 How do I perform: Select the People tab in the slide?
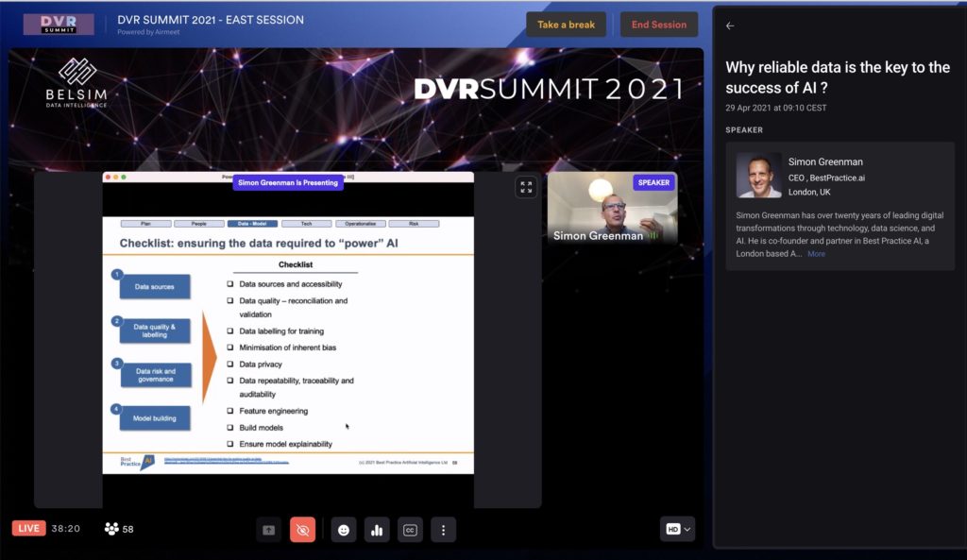198,224
